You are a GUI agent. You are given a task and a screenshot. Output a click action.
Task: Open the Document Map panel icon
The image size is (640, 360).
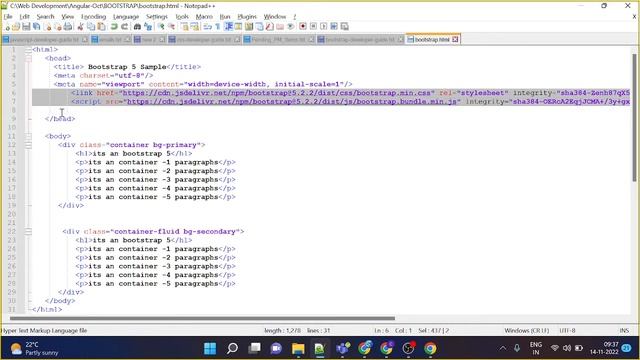point(249,27)
